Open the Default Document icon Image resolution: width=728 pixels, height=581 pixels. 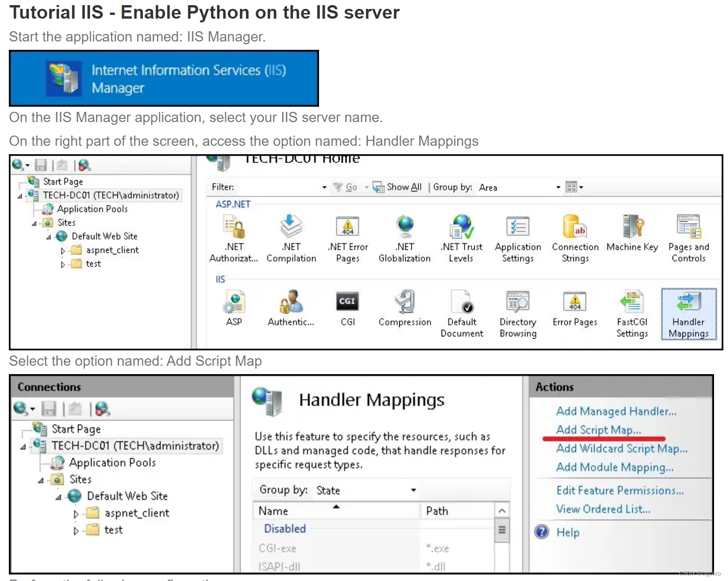click(462, 314)
